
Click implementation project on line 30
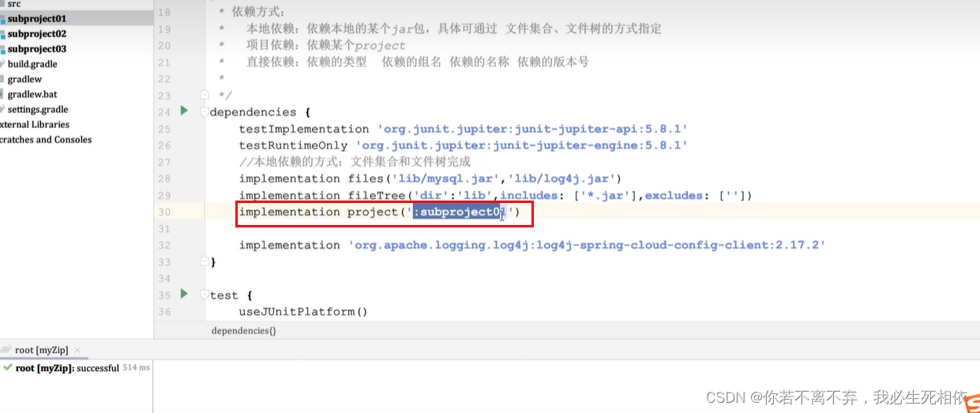pyautogui.click(x=319, y=212)
